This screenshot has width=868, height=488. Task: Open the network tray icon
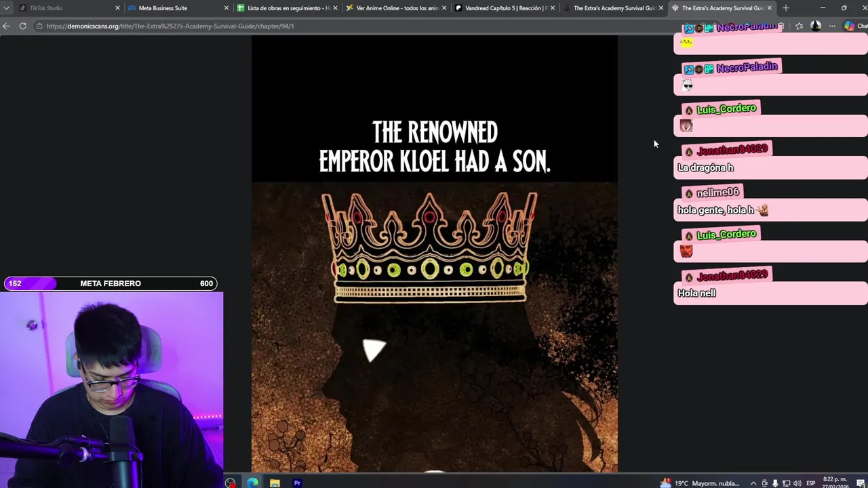[x=787, y=483]
